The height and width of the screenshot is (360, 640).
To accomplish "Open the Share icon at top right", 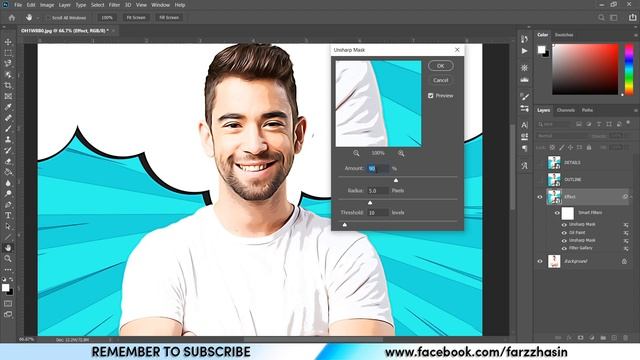I will pos(632,18).
